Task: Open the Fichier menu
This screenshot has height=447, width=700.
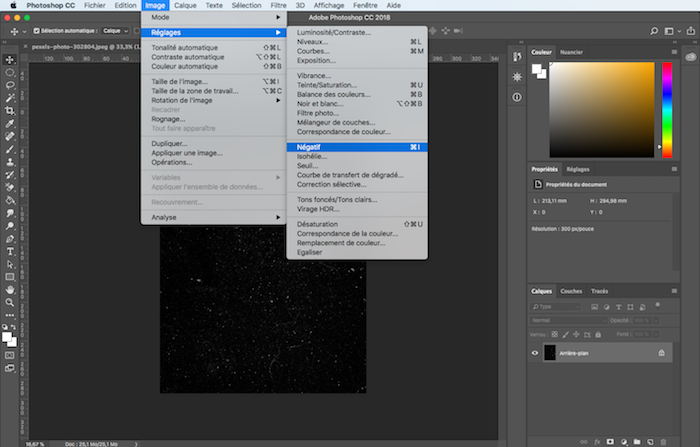Action: [94, 5]
